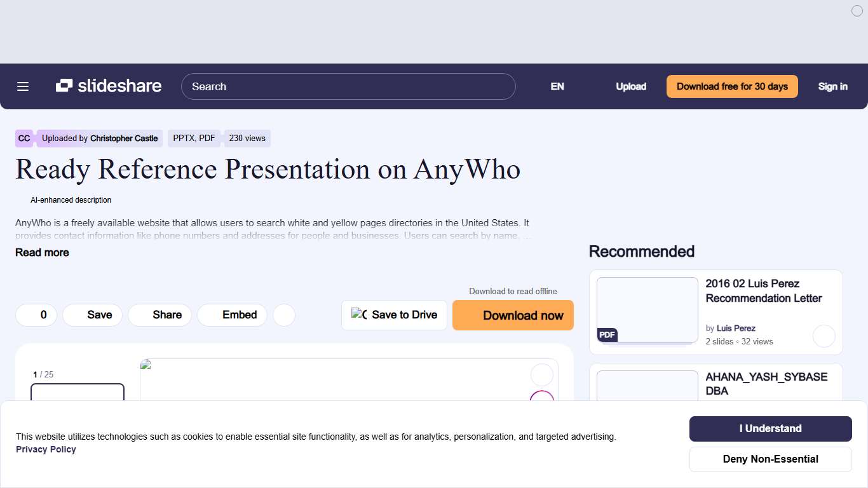
Task: Click the Save to Drive icon
Action: click(x=358, y=315)
